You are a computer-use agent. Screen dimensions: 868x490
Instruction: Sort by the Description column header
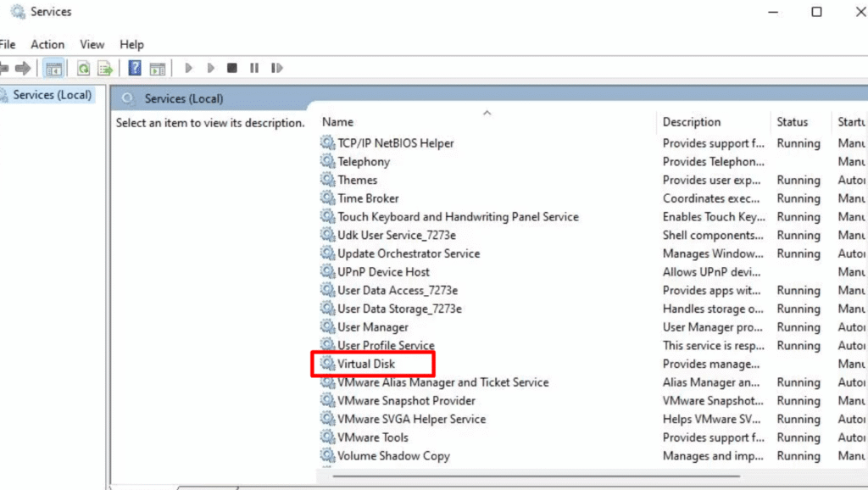[x=691, y=122]
